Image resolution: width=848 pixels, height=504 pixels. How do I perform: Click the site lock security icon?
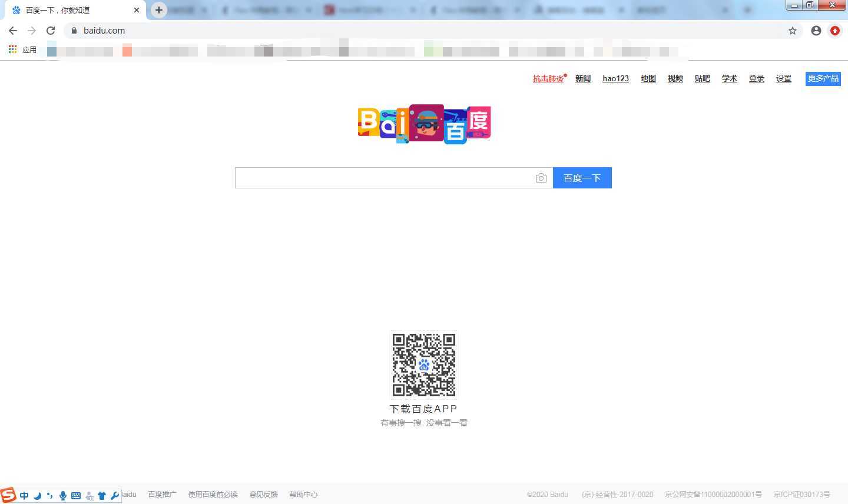(74, 31)
